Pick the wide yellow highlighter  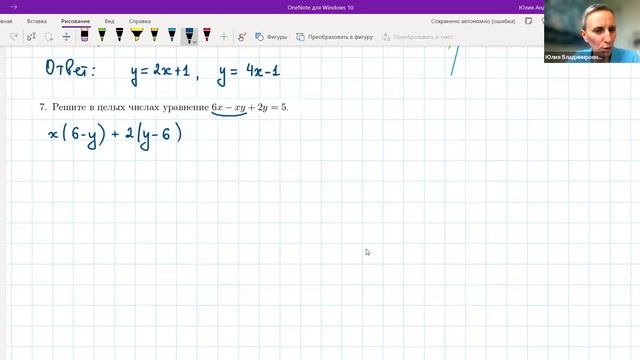137,35
